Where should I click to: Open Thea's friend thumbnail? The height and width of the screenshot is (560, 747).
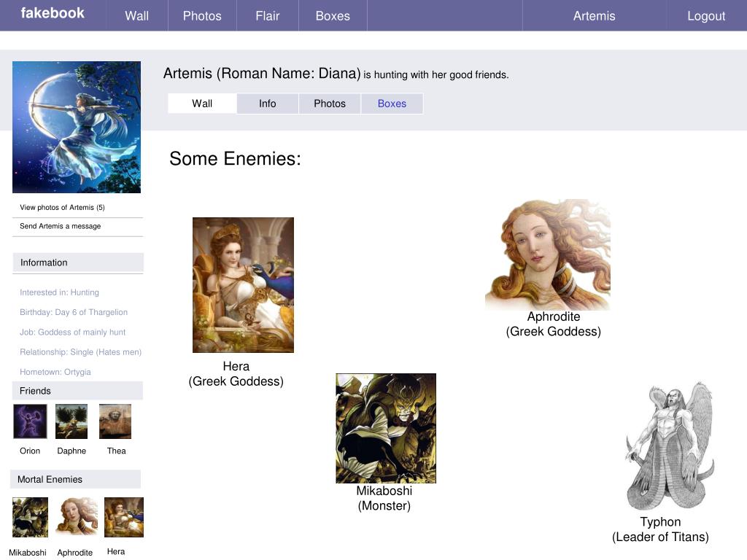click(115, 421)
